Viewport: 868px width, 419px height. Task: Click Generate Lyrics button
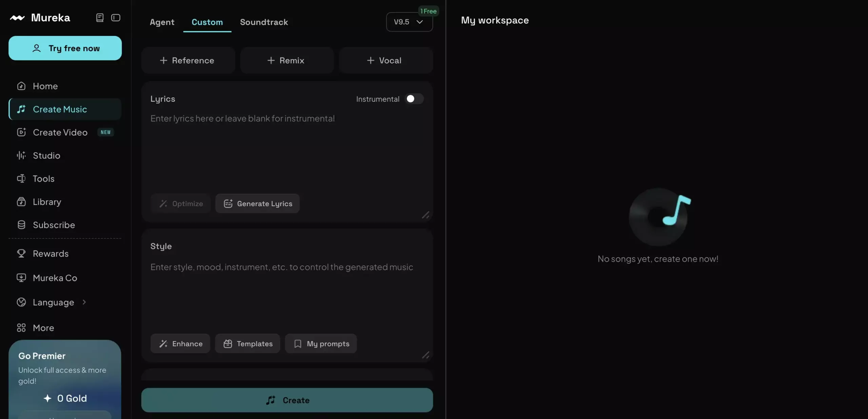tap(257, 203)
